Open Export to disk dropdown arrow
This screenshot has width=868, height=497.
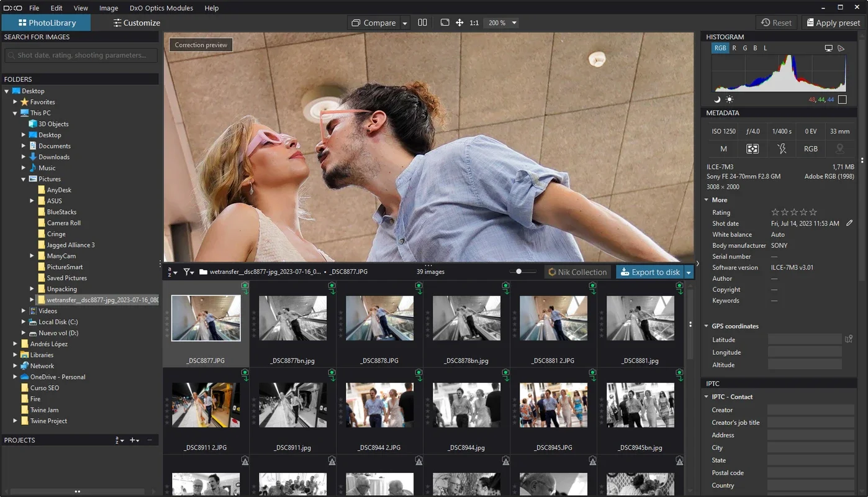click(689, 272)
